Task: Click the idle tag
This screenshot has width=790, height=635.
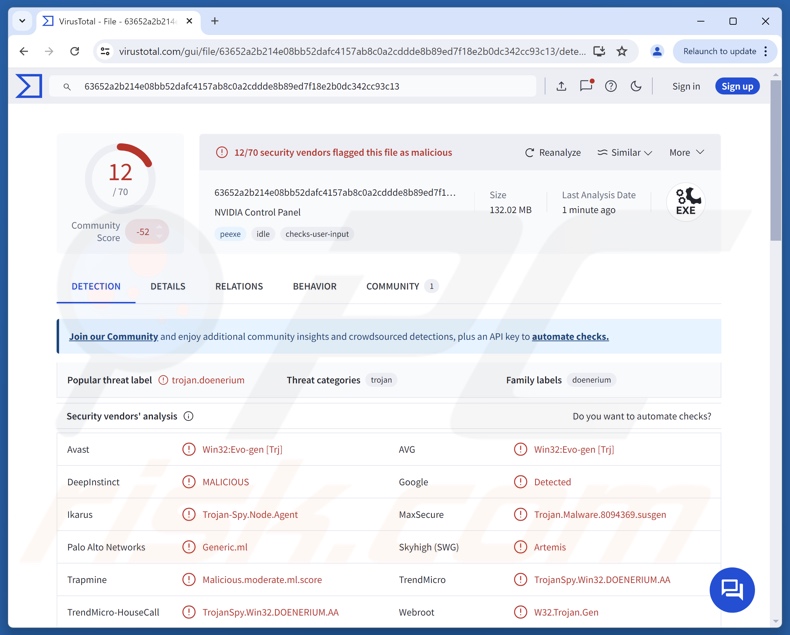Action: (263, 234)
